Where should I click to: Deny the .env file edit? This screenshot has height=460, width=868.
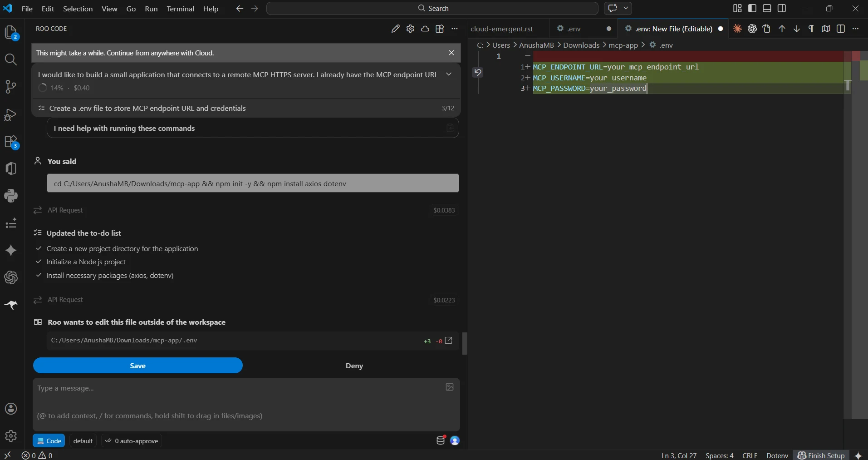point(354,366)
